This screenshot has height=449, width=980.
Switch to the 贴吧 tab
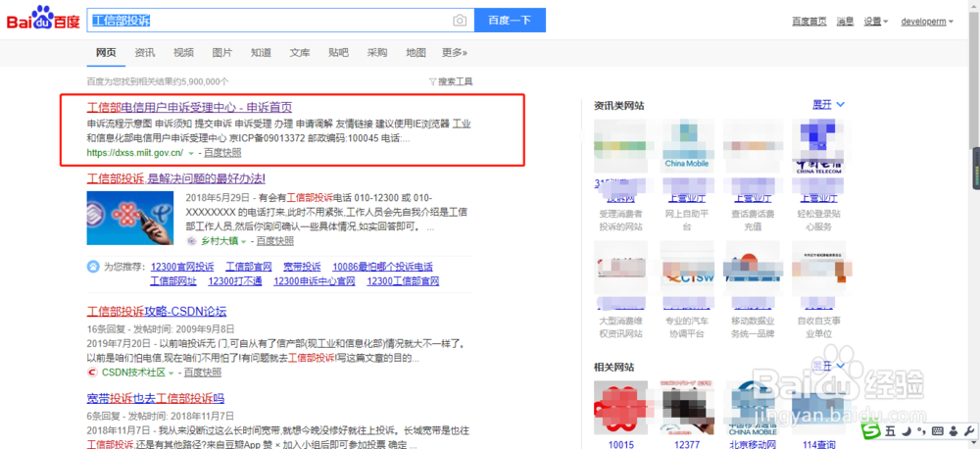coord(338,53)
